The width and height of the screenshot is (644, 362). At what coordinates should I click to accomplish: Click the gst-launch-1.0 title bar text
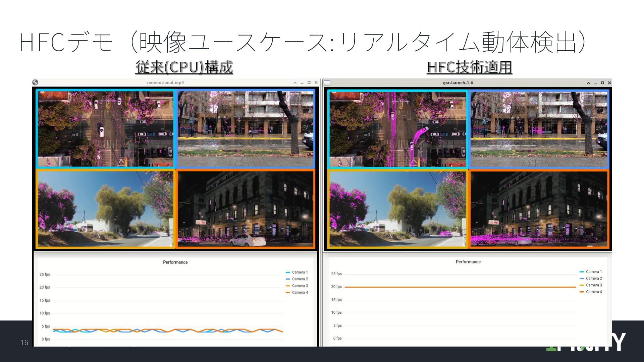click(x=458, y=83)
